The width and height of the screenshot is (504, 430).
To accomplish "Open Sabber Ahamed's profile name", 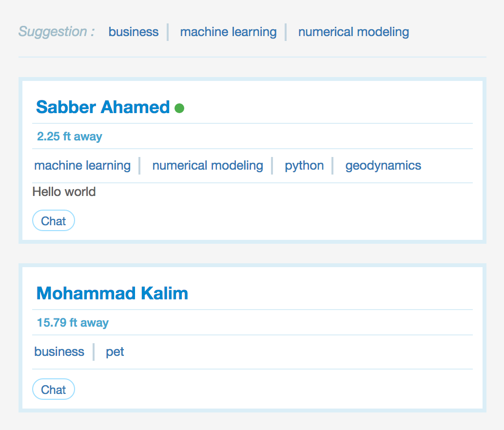I will [x=103, y=107].
